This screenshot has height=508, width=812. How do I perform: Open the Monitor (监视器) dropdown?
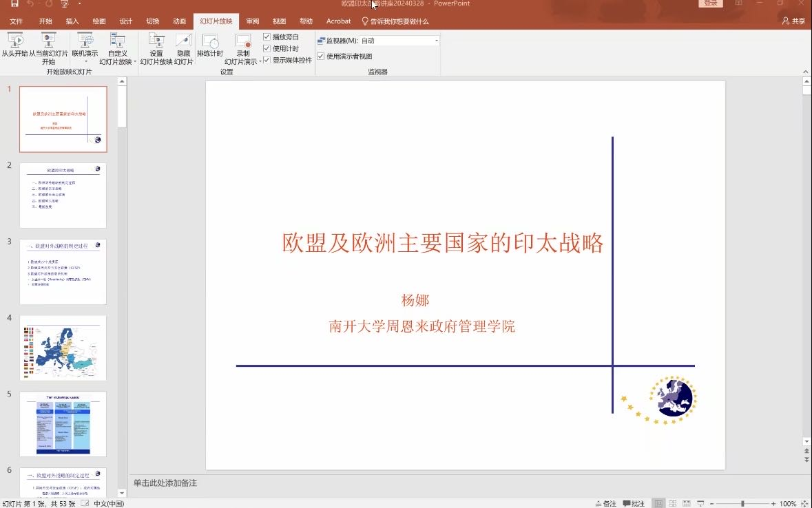(x=436, y=41)
